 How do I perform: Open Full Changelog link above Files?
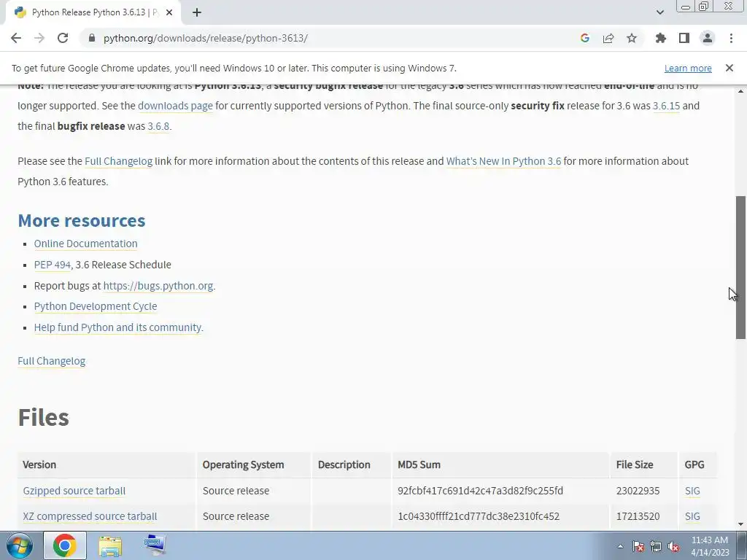tap(52, 361)
